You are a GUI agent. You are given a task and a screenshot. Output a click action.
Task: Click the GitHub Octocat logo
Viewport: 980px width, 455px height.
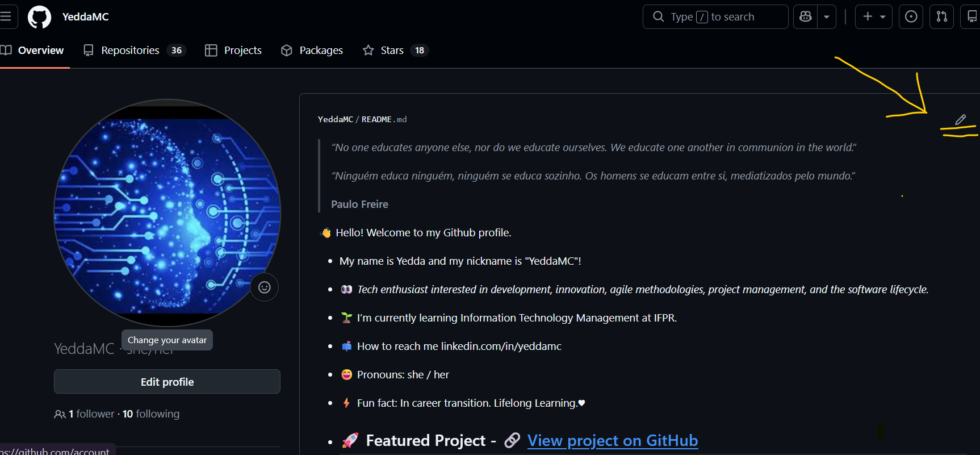39,17
